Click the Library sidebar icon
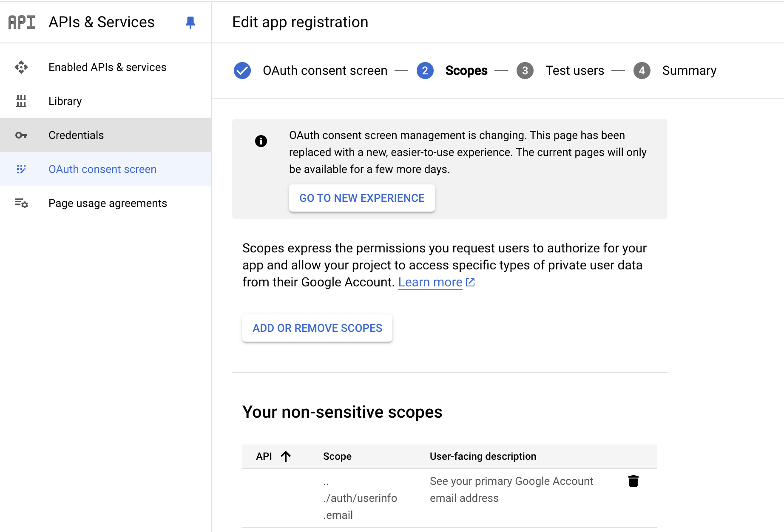Image resolution: width=784 pixels, height=532 pixels. [21, 101]
